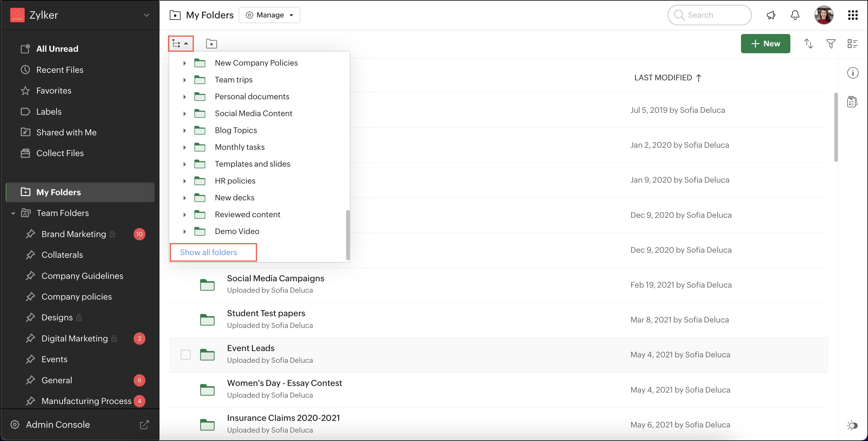Expand the HR policies folder arrow

pyautogui.click(x=185, y=181)
